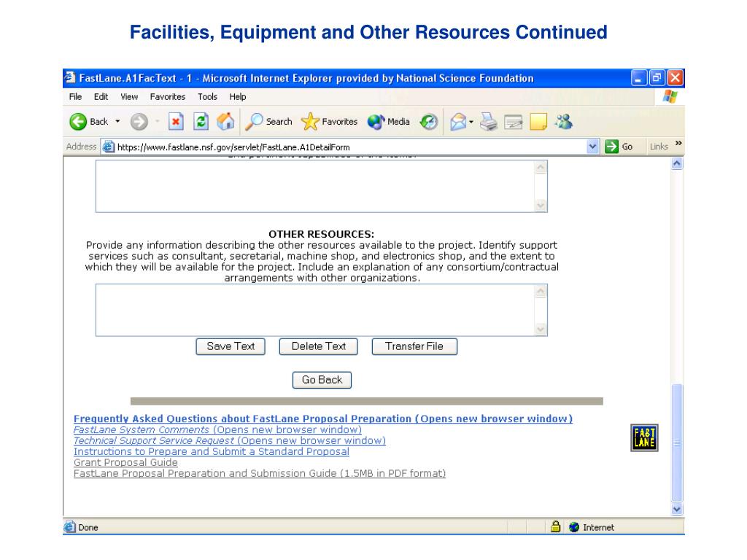Minimize the Internet Explorer window
The image size is (747, 560).
tap(639, 77)
